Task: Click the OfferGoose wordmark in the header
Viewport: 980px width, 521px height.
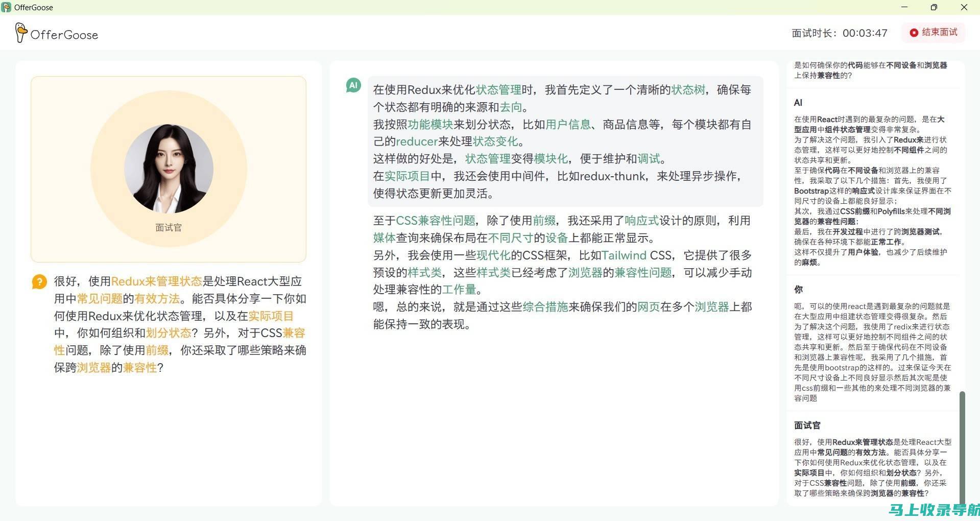Action: coord(64,35)
